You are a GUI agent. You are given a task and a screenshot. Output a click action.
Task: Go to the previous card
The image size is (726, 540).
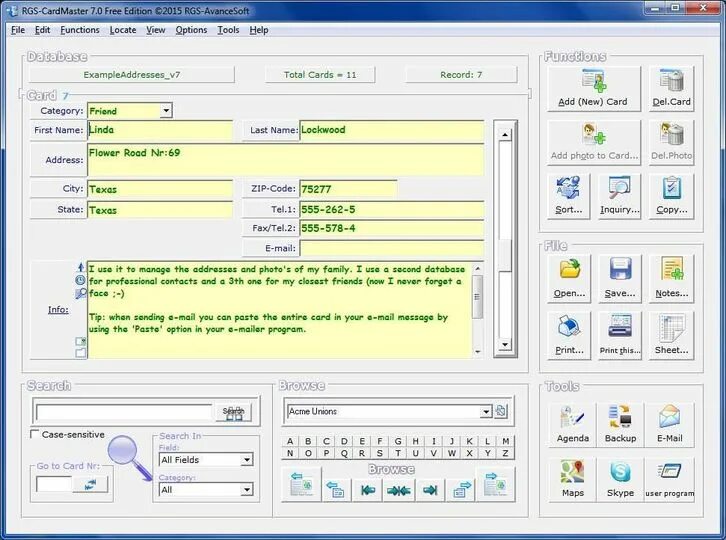[336, 490]
